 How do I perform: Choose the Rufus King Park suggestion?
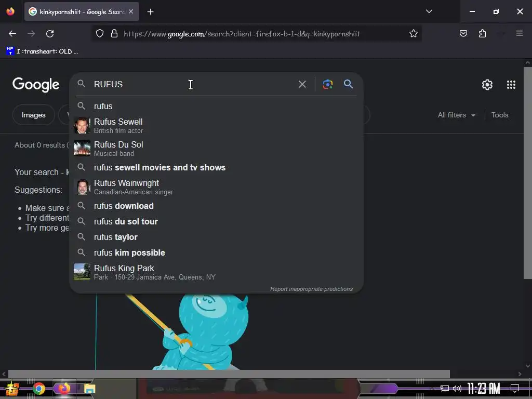(216, 272)
